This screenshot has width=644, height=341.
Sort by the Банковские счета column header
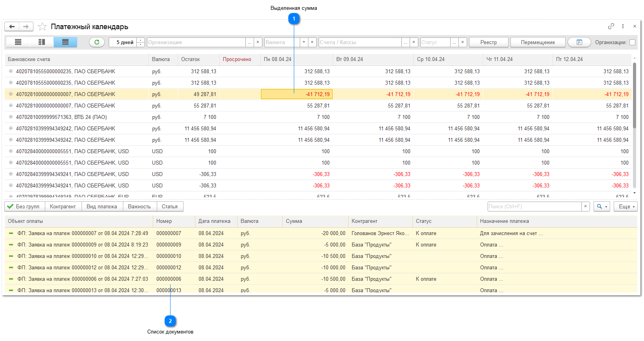click(x=77, y=59)
